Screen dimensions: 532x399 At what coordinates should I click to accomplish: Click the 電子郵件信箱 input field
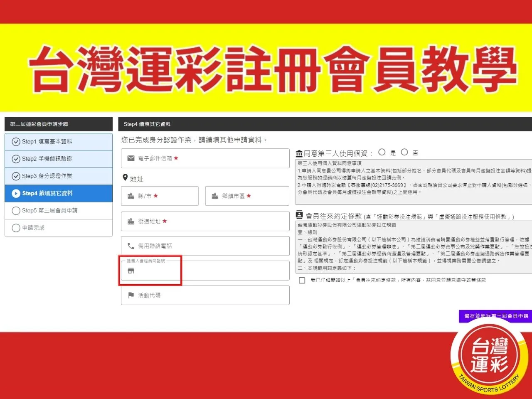(x=205, y=158)
